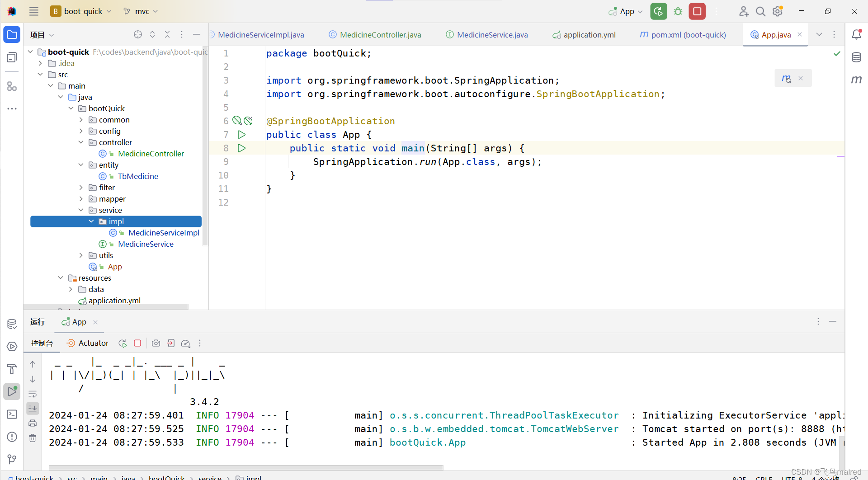
Task: Open the Project tool window
Action: pyautogui.click(x=12, y=35)
